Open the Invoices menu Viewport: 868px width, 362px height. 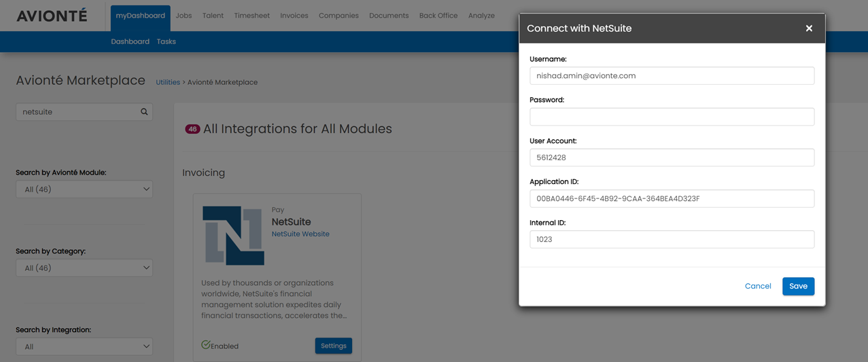tap(294, 16)
